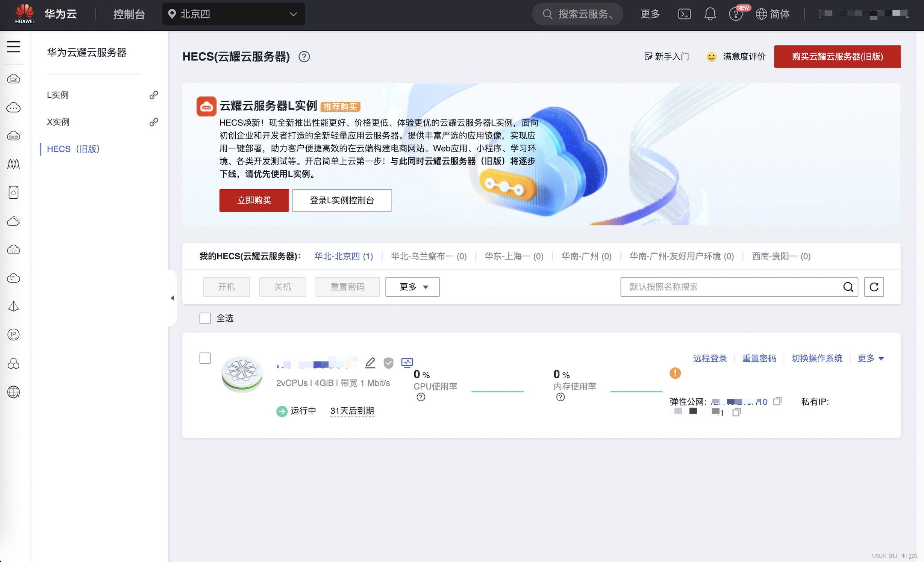Open remote monitoring panel icon on server row
The image size is (924, 562).
tap(407, 363)
